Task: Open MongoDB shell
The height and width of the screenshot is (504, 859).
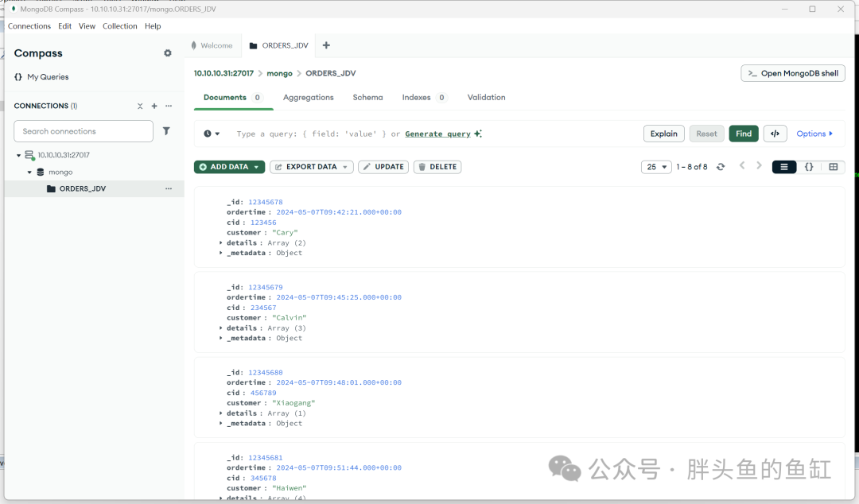Action: [x=793, y=73]
